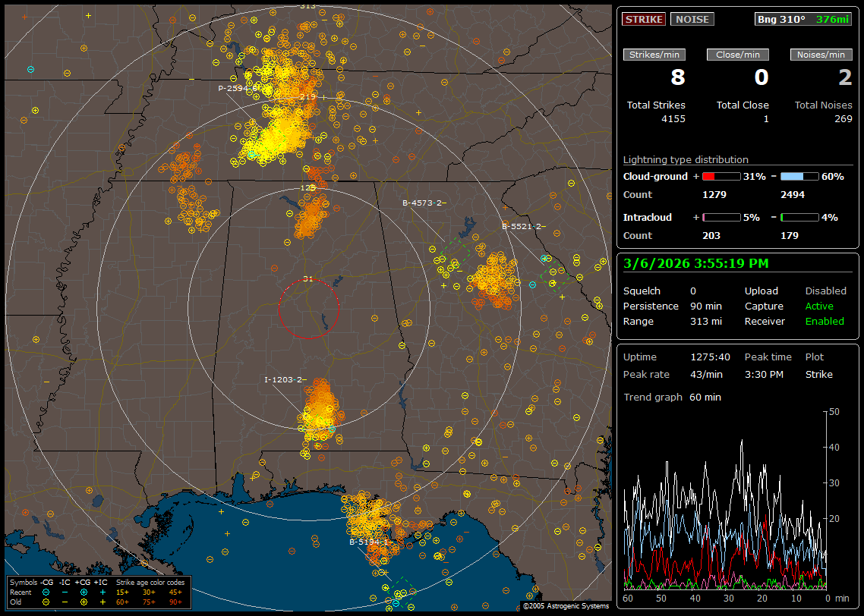The image size is (864, 616).
Task: Toggle the Receiver Enabled status
Action: pos(825,321)
